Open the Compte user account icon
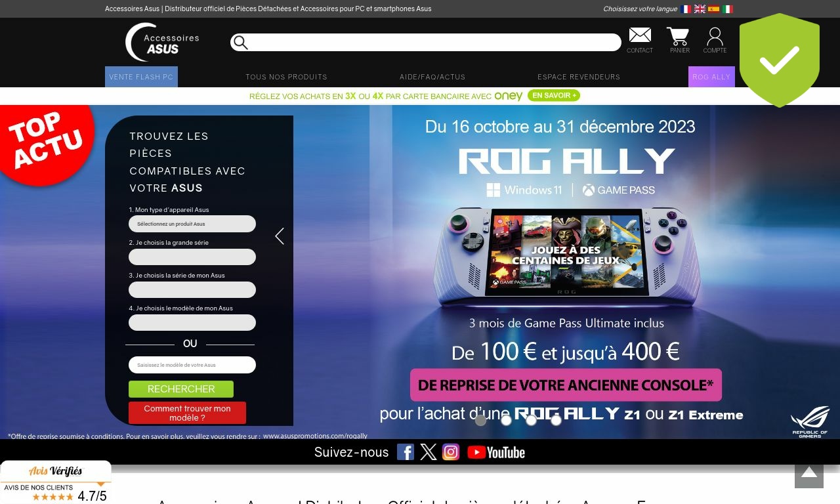Screen dimensions: 840x504 (715, 37)
